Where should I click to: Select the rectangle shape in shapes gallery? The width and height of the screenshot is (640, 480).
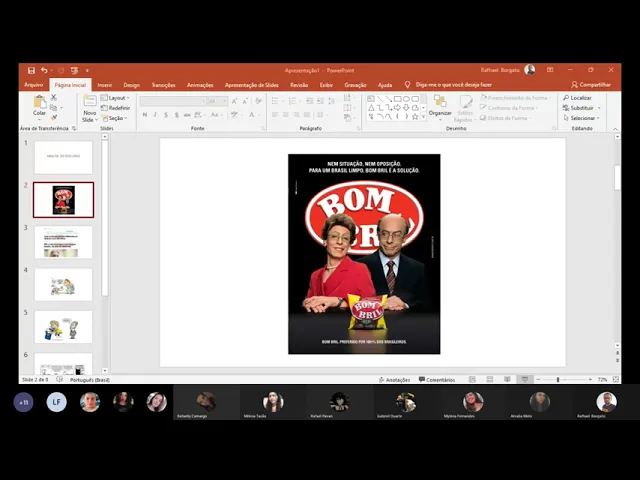click(398, 99)
